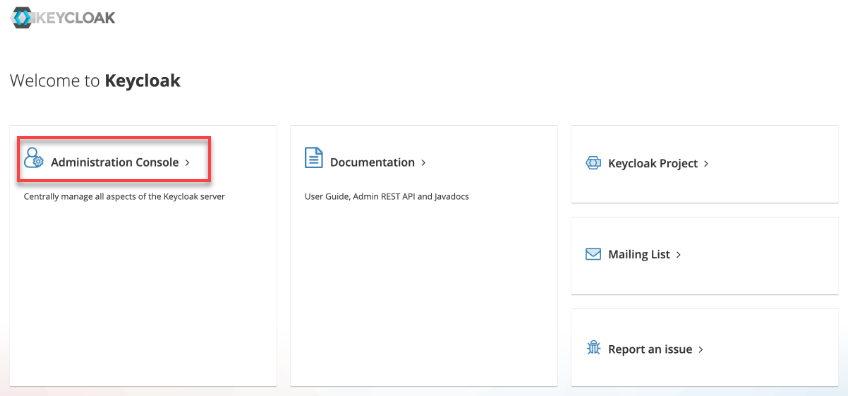The height and width of the screenshot is (396, 848).
Task: Click the Mailing List envelope icon
Action: point(593,254)
